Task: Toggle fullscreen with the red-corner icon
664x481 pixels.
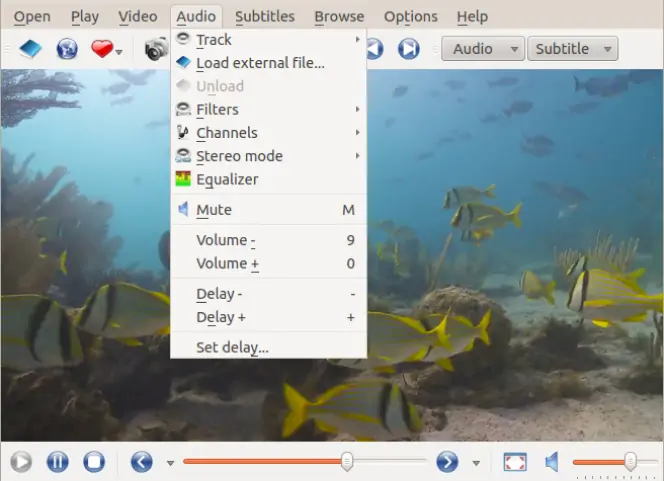Action: click(x=515, y=462)
